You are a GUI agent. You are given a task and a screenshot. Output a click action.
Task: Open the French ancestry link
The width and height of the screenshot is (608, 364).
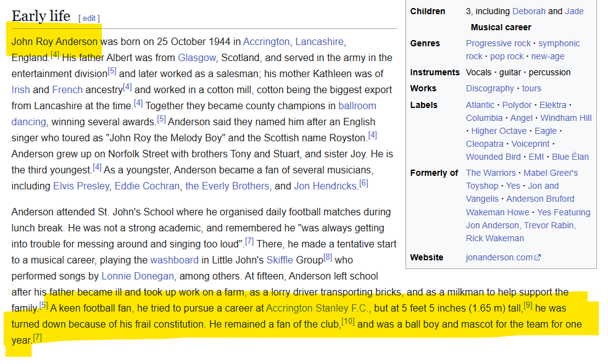[x=67, y=90]
